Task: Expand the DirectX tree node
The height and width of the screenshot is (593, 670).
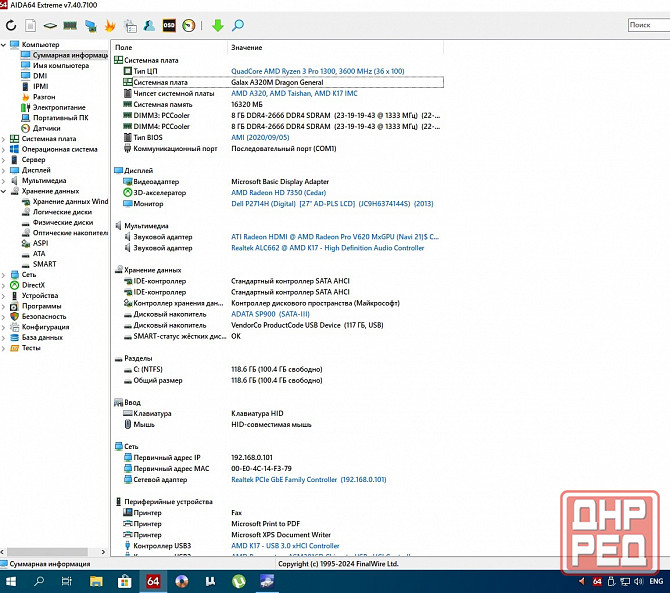Action: click(x=3, y=285)
